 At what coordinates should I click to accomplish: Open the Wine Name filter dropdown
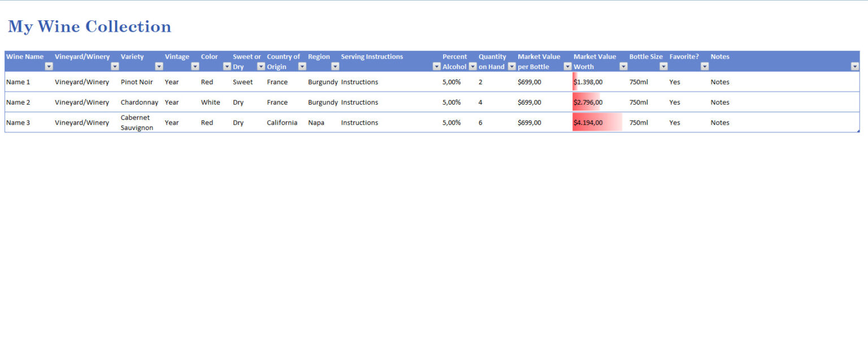click(x=49, y=66)
